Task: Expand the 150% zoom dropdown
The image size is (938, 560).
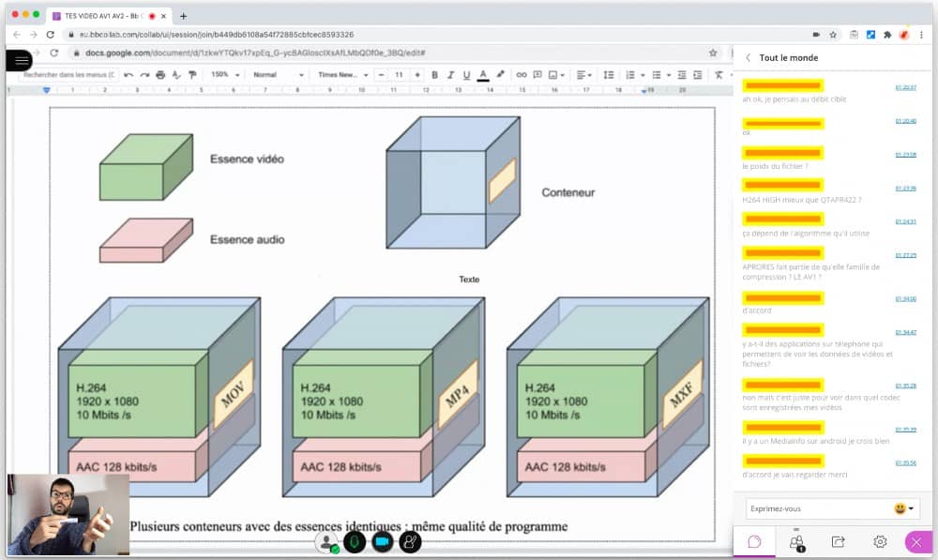Action: click(225, 75)
